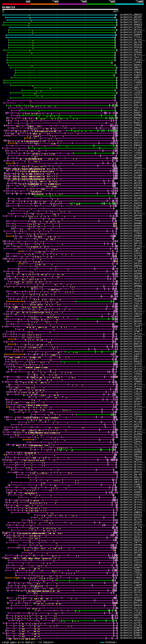Select hit label UniRef100_C5X3I2
This screenshot has width=146, height=644.
[131, 95]
